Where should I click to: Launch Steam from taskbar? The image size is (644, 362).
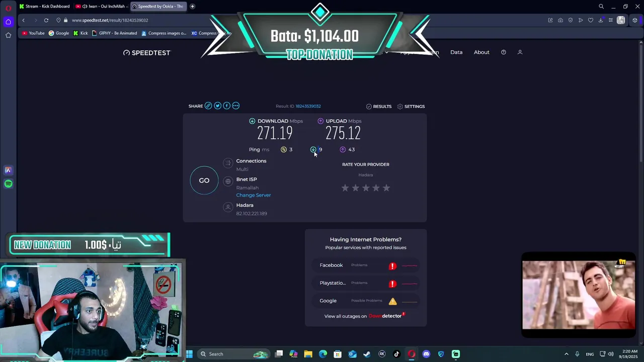367,354
